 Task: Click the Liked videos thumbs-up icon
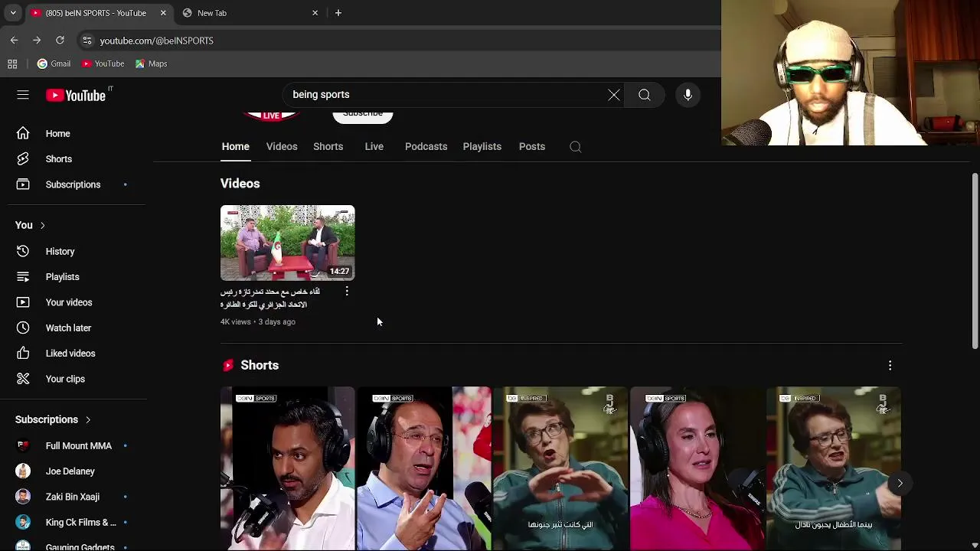[23, 354]
